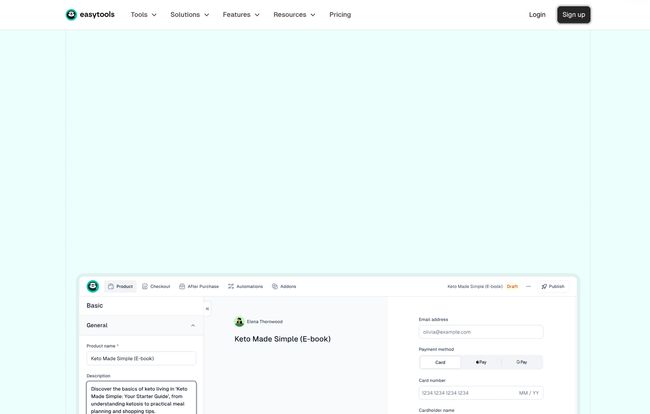Switch to the Checkout tab
Image resolution: width=650 pixels, height=414 pixels.
pyautogui.click(x=156, y=286)
